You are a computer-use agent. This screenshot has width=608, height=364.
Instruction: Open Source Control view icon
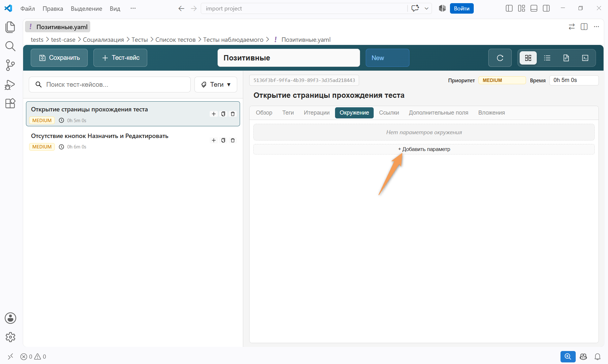tap(10, 65)
